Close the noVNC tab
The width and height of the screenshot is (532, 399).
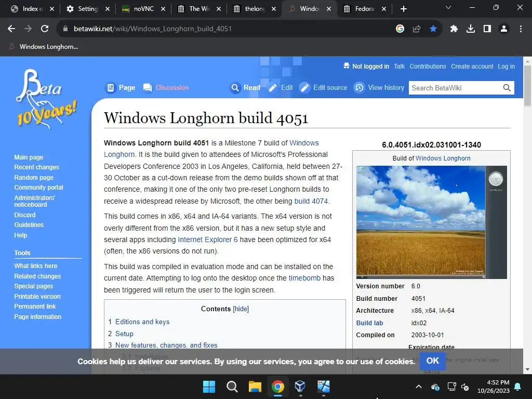click(163, 9)
